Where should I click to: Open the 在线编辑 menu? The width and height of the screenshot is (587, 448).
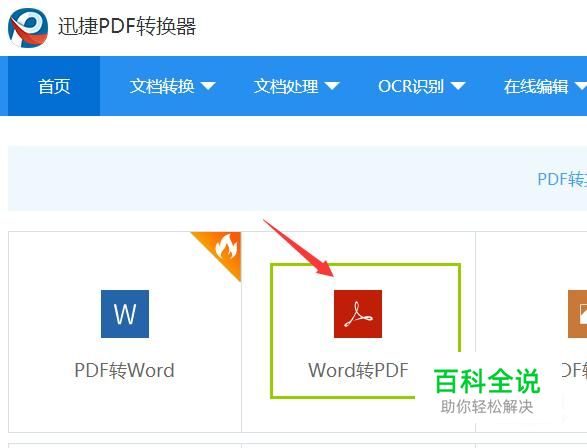536,86
